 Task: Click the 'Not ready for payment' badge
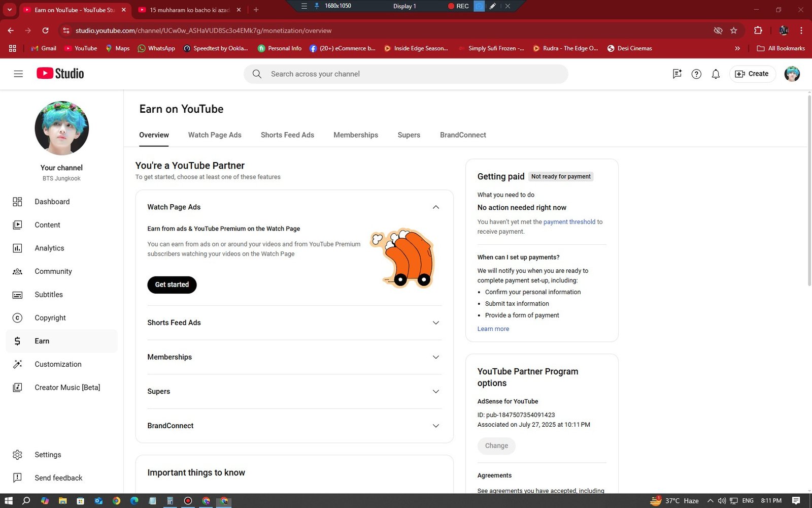(x=561, y=177)
